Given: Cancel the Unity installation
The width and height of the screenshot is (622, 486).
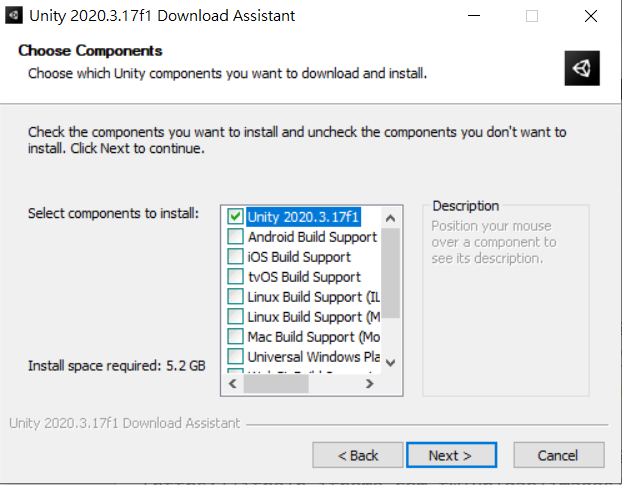Looking at the screenshot, I should pos(559,455).
